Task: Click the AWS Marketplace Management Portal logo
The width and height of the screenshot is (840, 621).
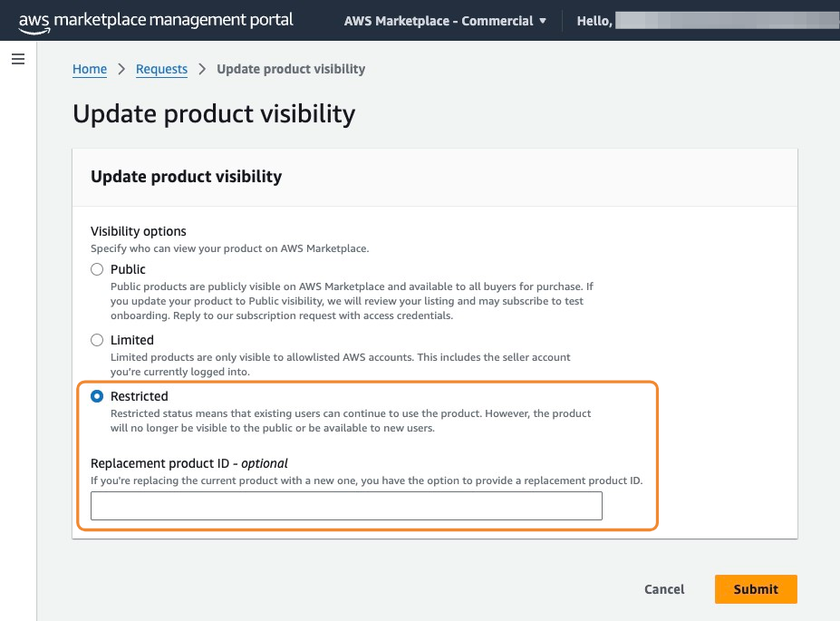Action: tap(156, 22)
